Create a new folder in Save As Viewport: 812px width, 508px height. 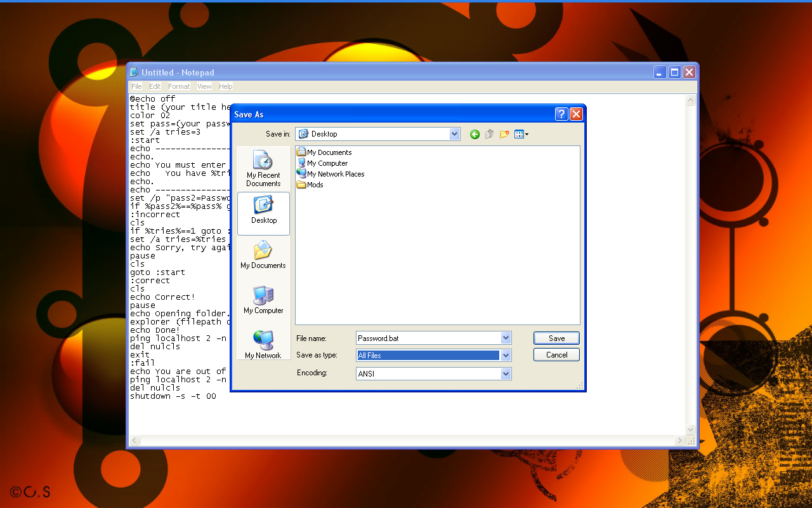tap(504, 134)
